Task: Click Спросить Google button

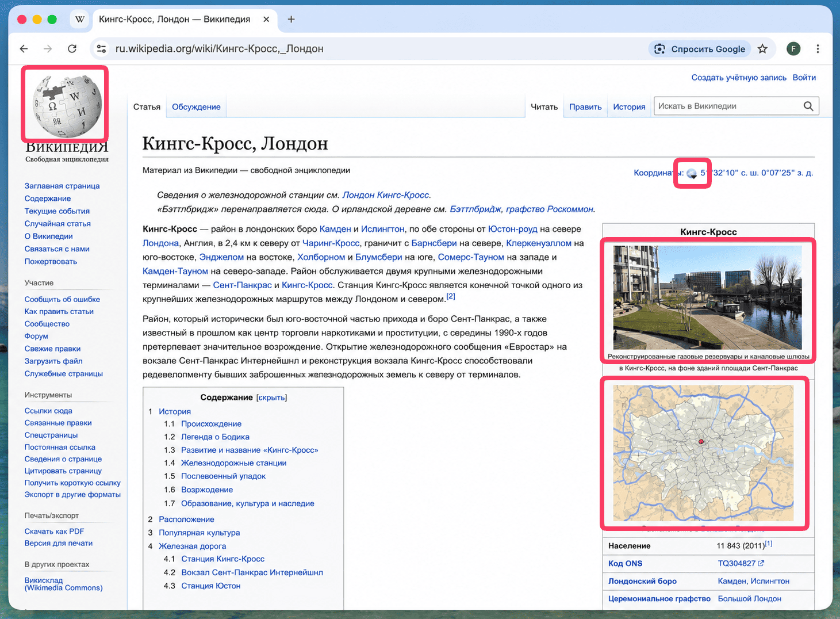Action: coord(700,49)
